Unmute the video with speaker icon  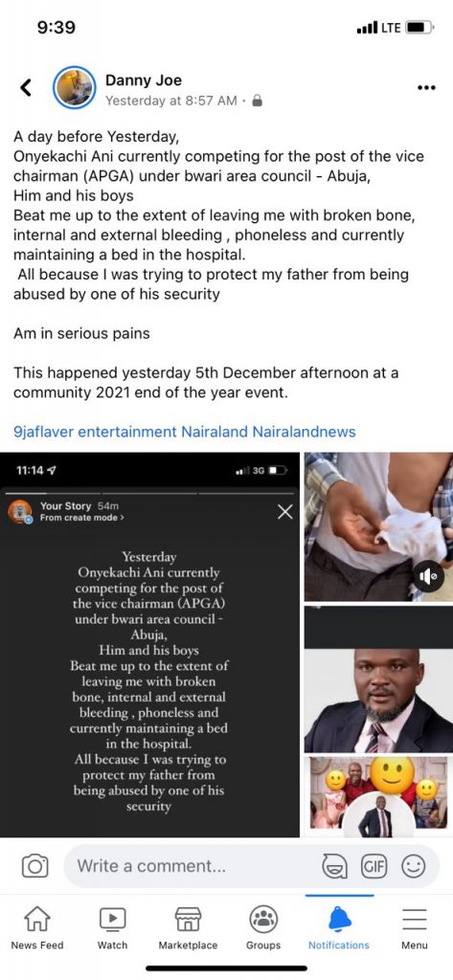click(x=429, y=578)
